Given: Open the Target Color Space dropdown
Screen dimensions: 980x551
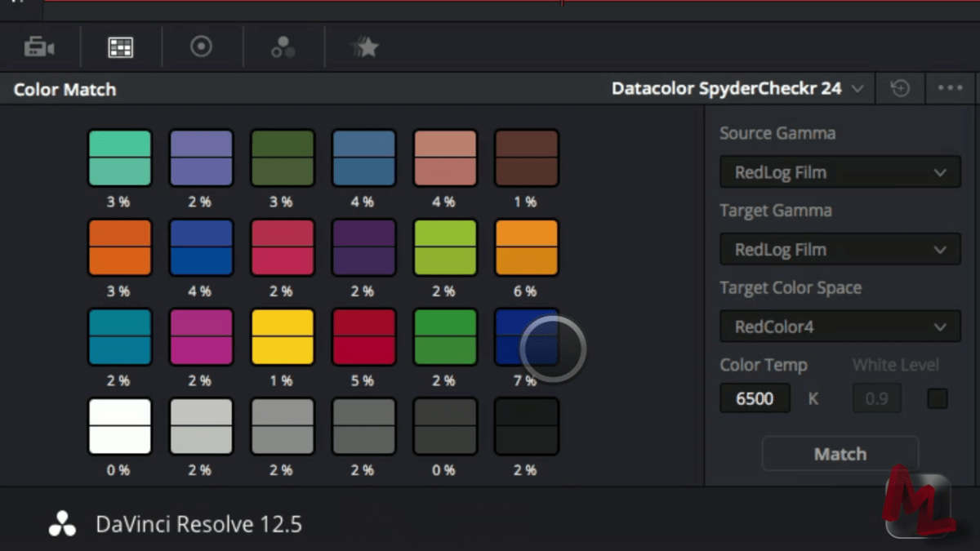Looking at the screenshot, I should coord(839,327).
